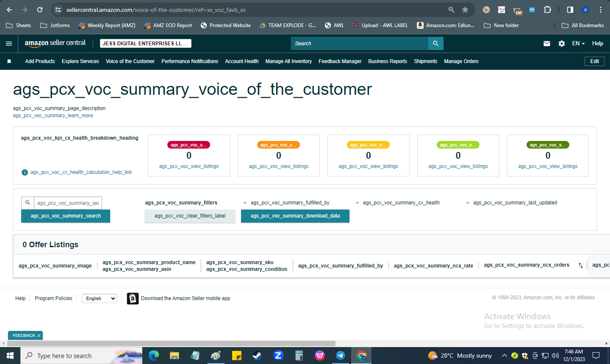Image resolution: width=610 pixels, height=364 pixels.
Task: Open Steam from the taskbar
Action: pyautogui.click(x=258, y=356)
